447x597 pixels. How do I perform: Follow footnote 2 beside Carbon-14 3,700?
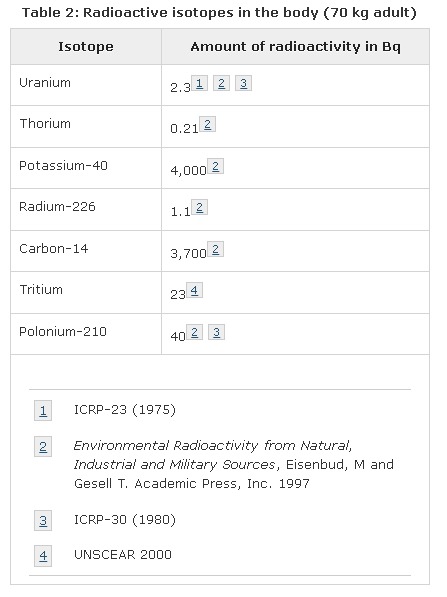tap(216, 249)
